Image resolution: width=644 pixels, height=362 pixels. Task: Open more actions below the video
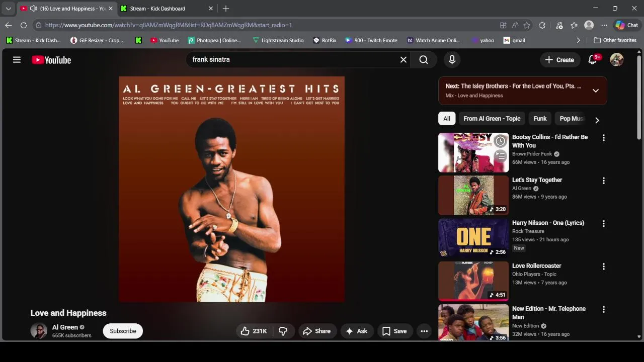point(424,331)
